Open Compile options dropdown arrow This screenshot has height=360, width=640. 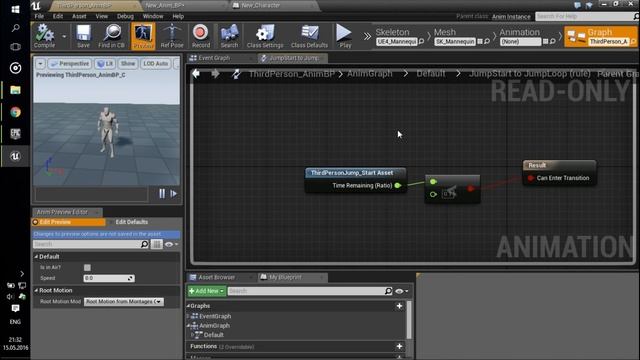(x=64, y=36)
